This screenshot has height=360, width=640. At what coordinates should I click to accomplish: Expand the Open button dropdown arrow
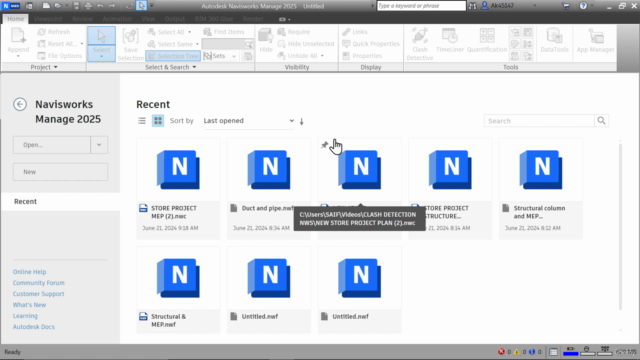(99, 145)
